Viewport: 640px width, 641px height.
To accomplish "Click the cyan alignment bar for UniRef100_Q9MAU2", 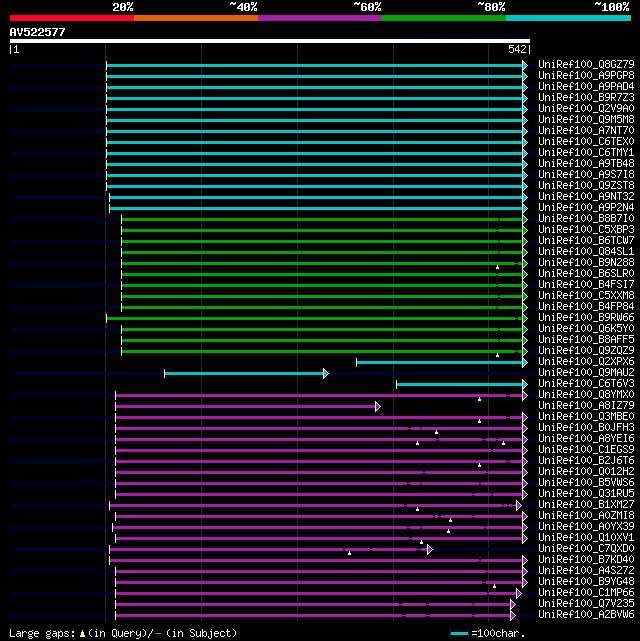I will coord(246,373).
